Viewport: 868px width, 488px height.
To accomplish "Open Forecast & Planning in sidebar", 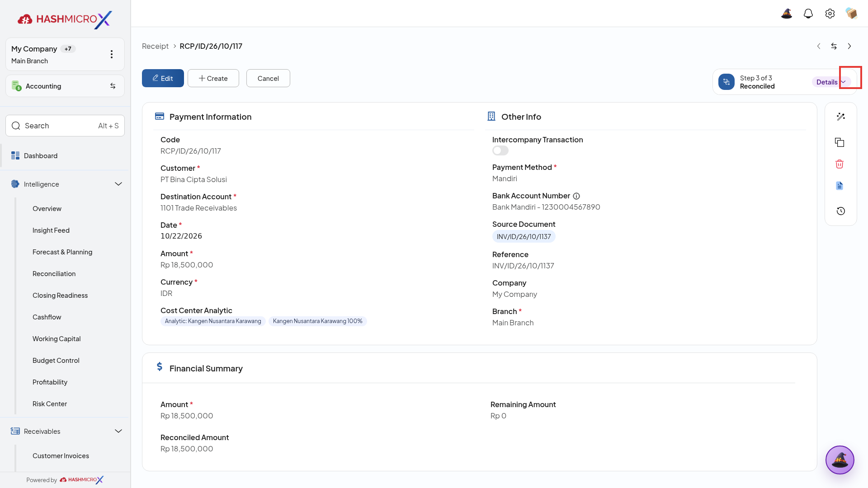I will 62,252.
